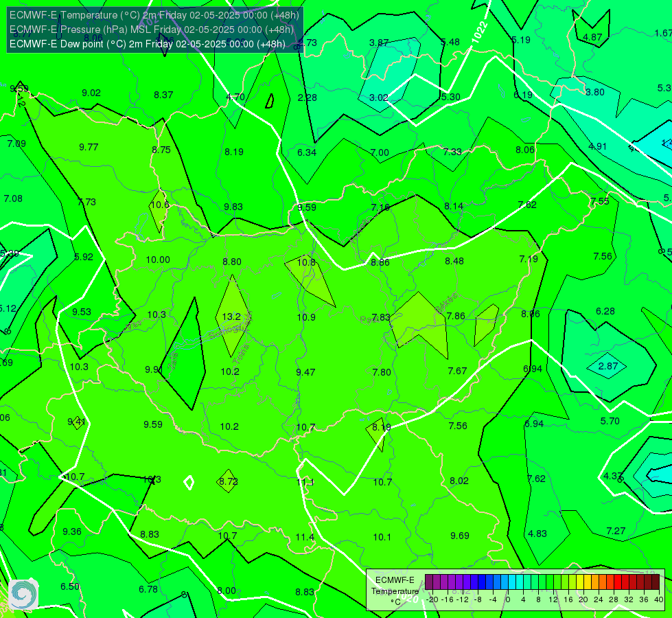672x618 pixels.
Task: Click the swirl logo icon in the corner
Action: point(23,594)
